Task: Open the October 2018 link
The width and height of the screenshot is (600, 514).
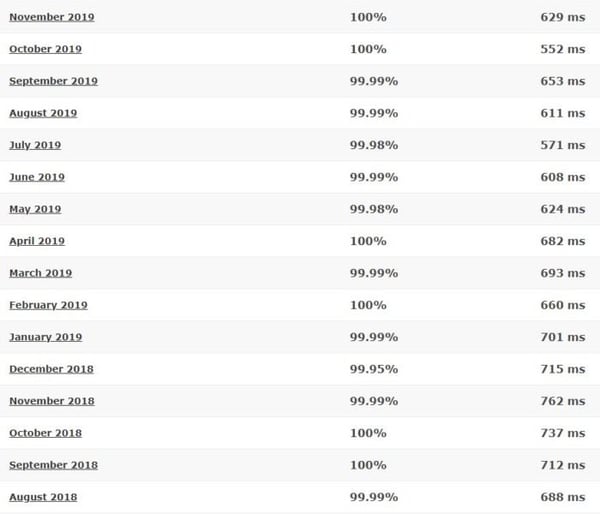Action: (45, 433)
